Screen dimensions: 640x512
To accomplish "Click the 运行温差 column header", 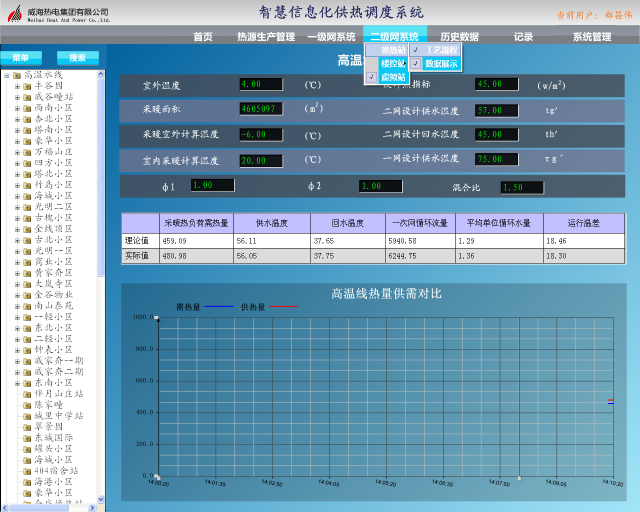I will click(x=584, y=223).
